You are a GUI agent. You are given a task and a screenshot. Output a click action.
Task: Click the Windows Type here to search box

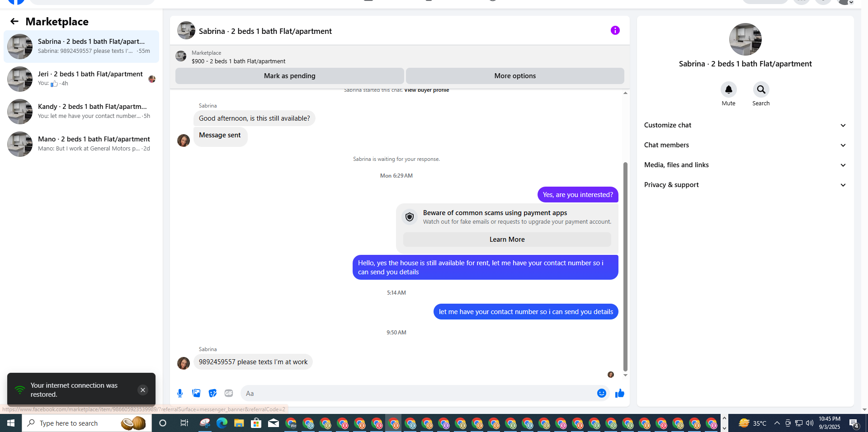pyautogui.click(x=87, y=423)
